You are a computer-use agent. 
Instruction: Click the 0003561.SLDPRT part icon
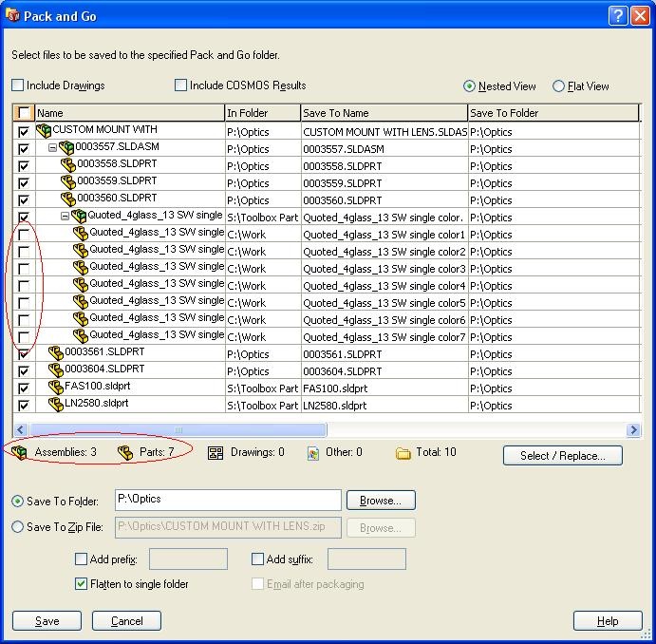point(56,353)
